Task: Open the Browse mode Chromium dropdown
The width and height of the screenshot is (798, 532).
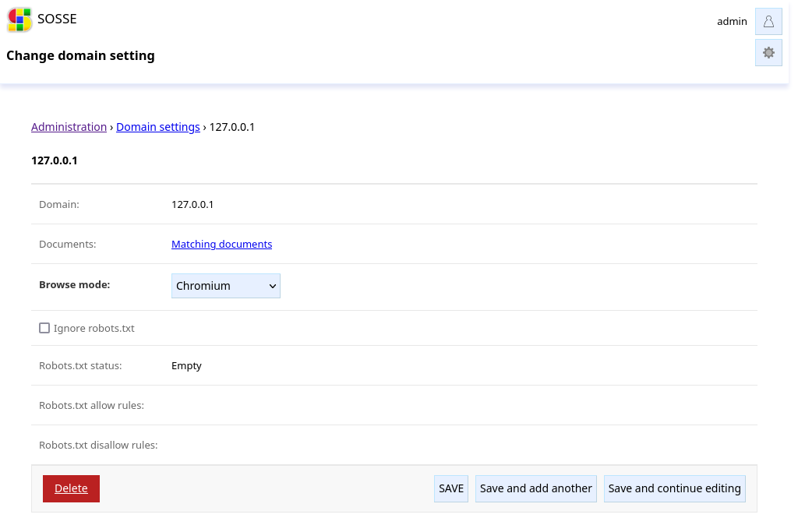Action: [x=225, y=286]
